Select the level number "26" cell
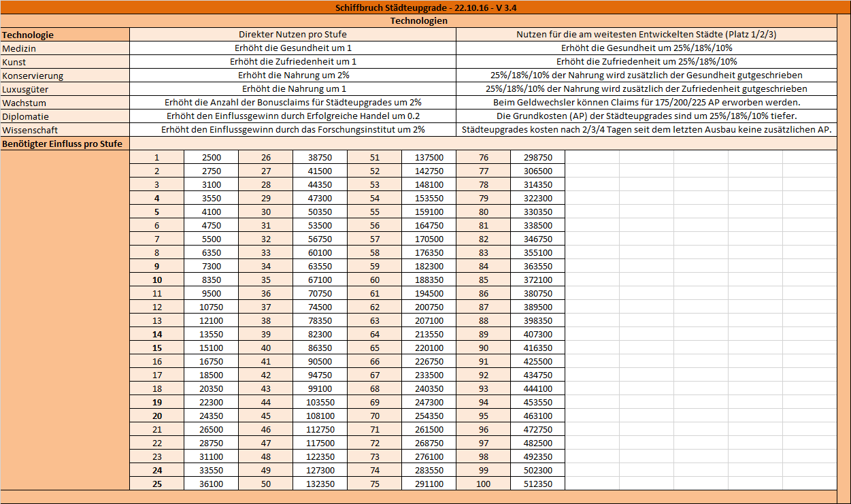851x504 pixels. 265,157
